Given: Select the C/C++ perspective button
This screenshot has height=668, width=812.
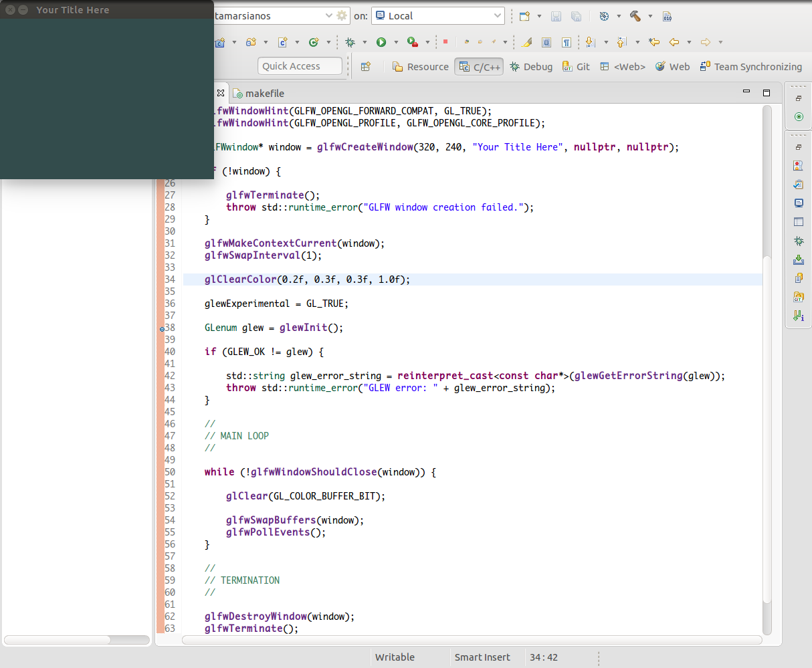Looking at the screenshot, I should (x=480, y=67).
